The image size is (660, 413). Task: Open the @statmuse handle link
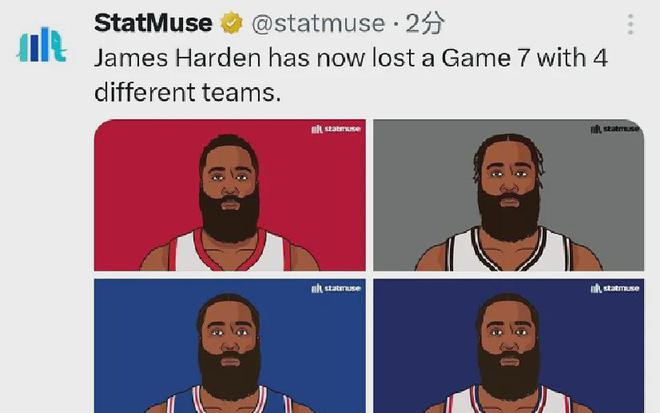[318, 23]
